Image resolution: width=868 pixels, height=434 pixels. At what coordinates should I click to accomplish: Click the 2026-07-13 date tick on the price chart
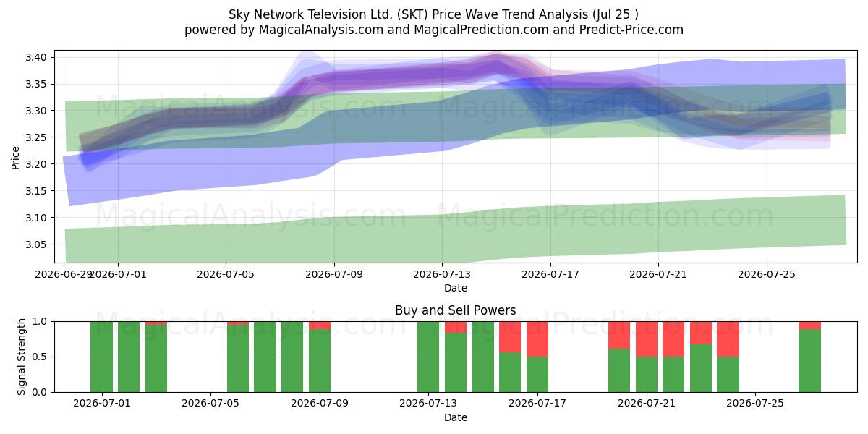tap(443, 274)
